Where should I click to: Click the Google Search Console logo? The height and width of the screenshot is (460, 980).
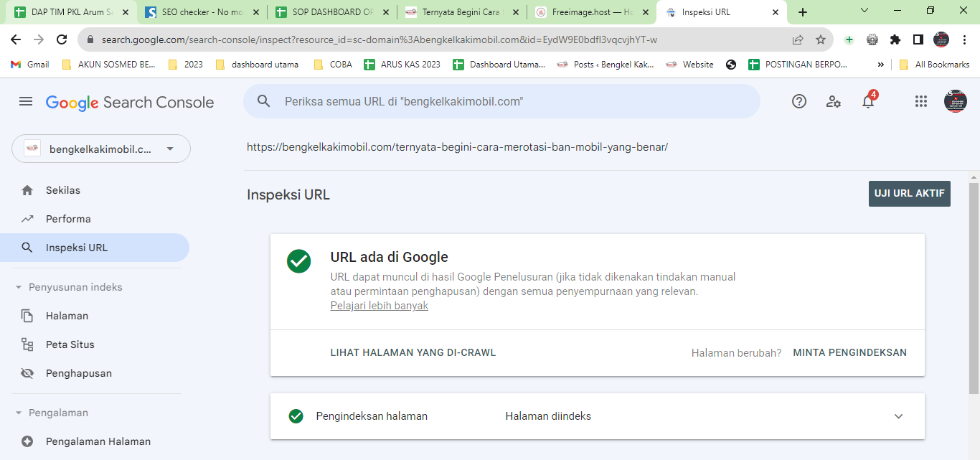pyautogui.click(x=130, y=103)
